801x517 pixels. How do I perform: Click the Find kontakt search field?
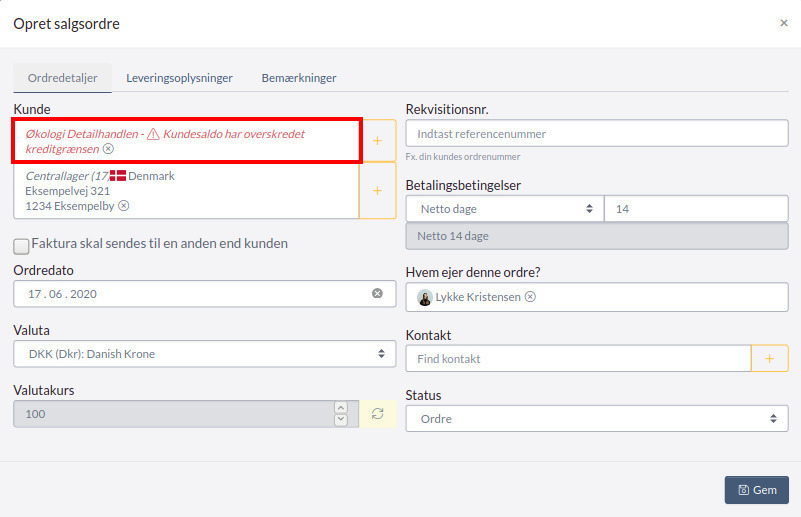coord(578,359)
